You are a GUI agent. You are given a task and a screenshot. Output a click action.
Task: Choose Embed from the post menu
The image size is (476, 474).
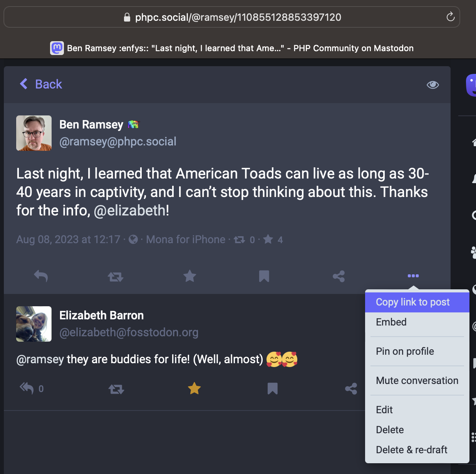(391, 322)
